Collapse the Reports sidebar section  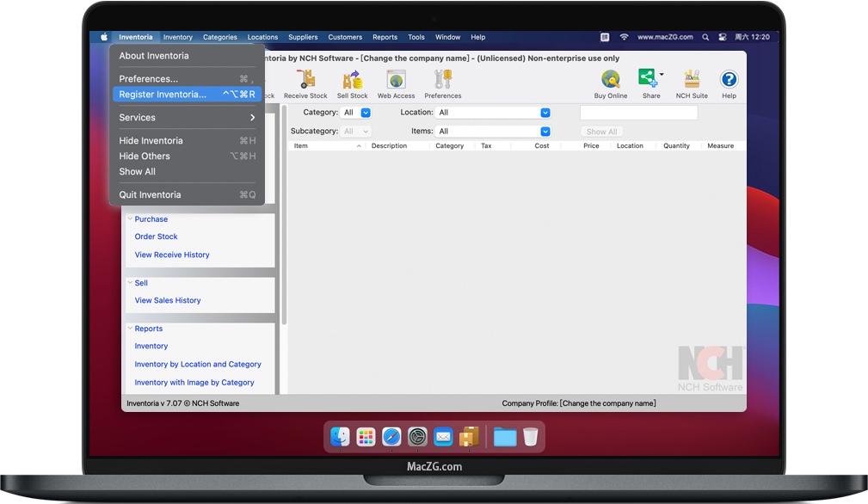coord(131,329)
